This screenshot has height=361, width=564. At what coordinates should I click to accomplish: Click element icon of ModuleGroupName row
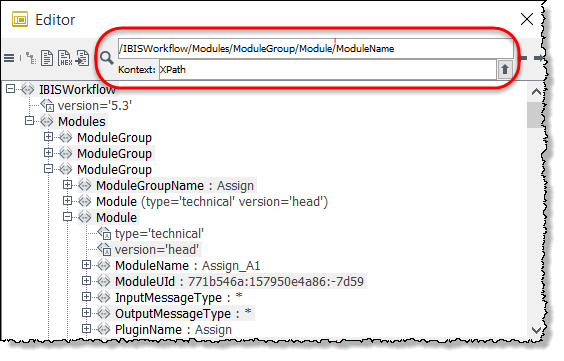point(85,186)
